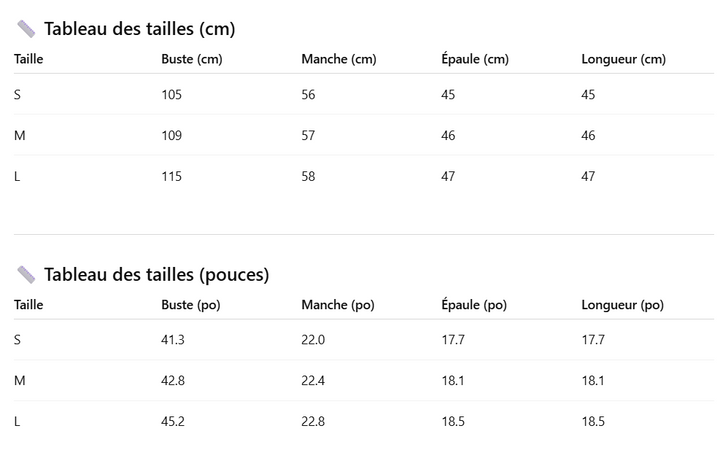Click sleeve value 57 for size M

pyautogui.click(x=309, y=136)
